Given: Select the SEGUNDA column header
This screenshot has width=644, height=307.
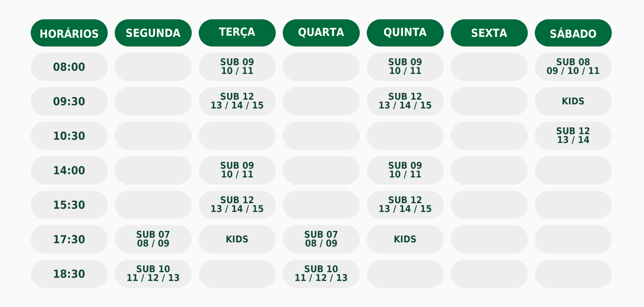Looking at the screenshot, I should [153, 33].
